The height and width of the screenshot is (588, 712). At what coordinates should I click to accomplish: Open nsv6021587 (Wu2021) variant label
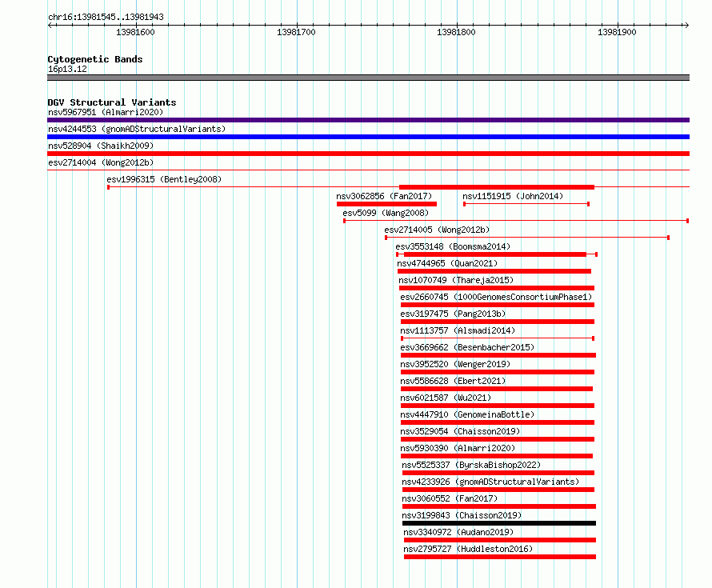pos(446,398)
